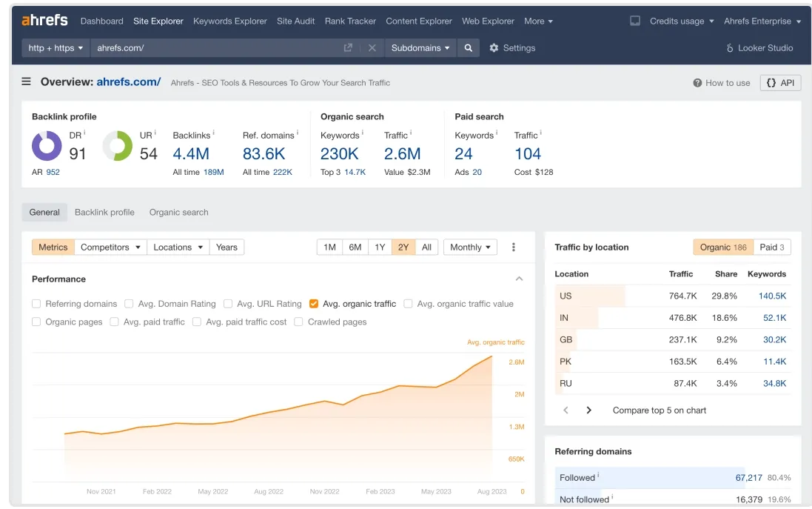Open the ahrefs.com/ overview link
The image size is (812, 509).
[x=129, y=82]
